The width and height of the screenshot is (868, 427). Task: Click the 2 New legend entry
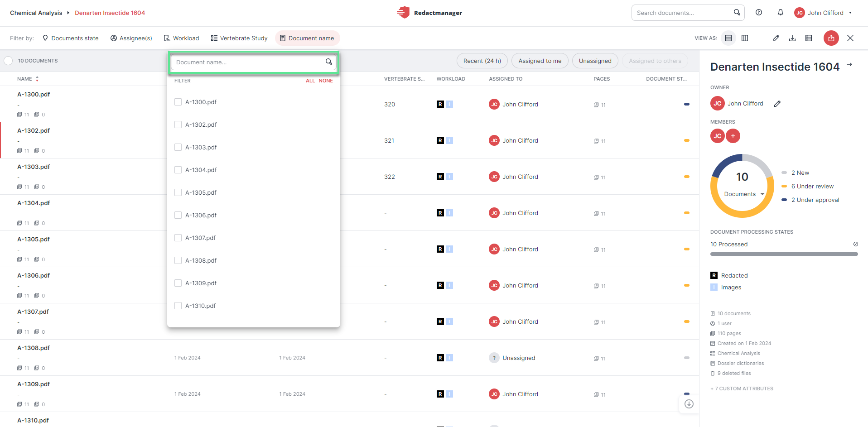click(796, 173)
